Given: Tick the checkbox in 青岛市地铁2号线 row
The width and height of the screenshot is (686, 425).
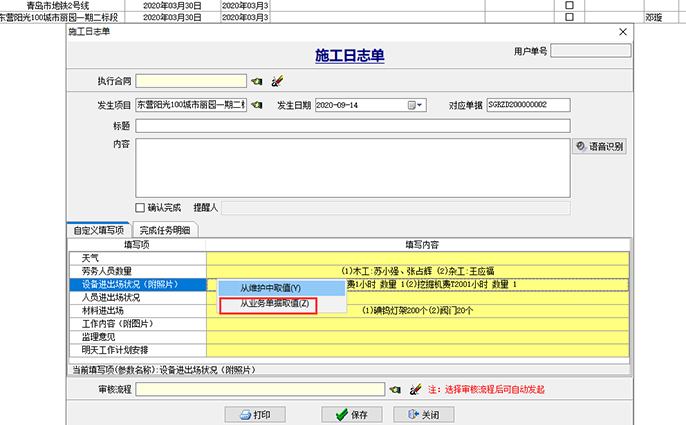Looking at the screenshot, I should tap(570, 5).
